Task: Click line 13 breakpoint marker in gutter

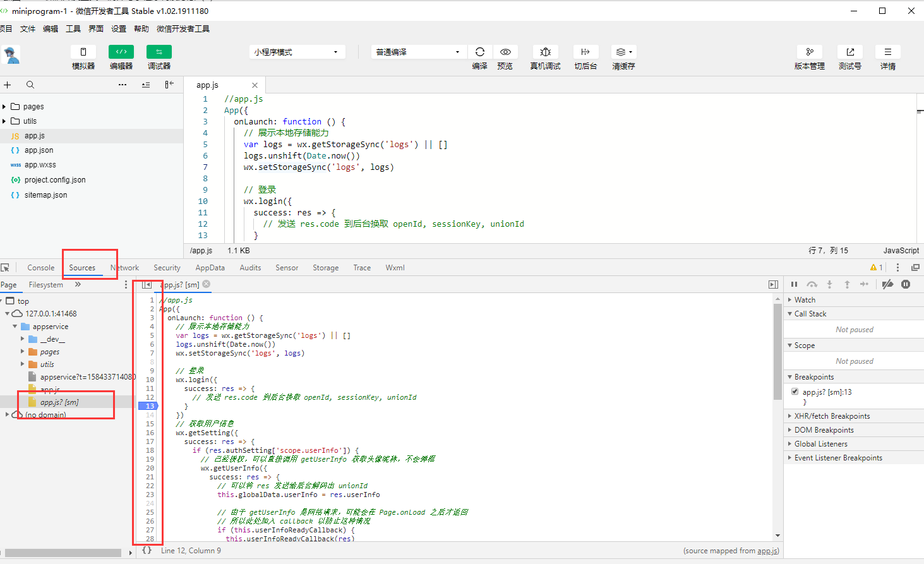Action: click(149, 405)
